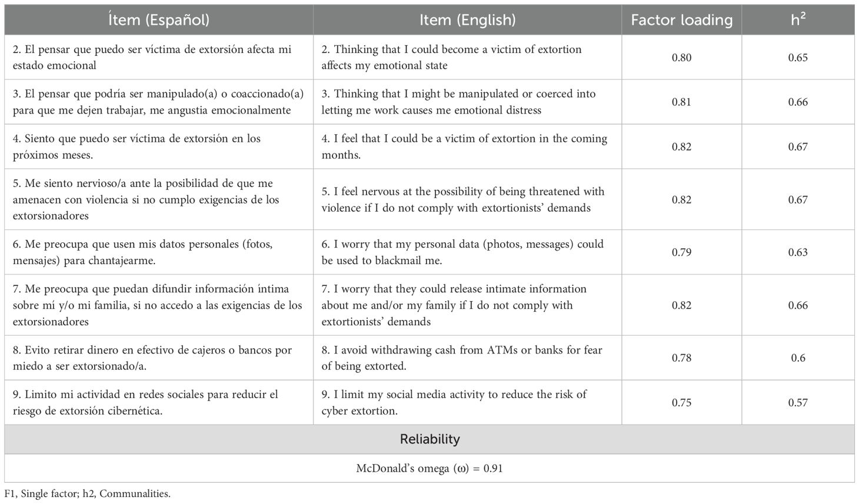Select factor loading 0.81 for item 3
Image resolution: width=859 pixels, height=504 pixels.
coord(681,102)
